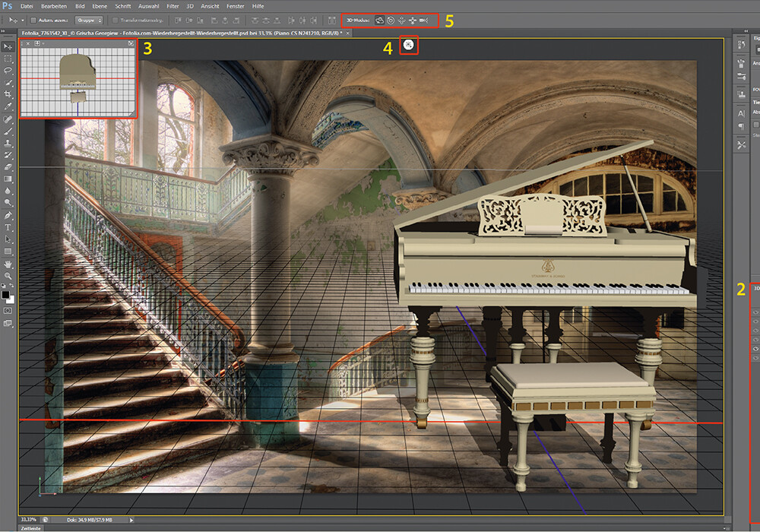Click the white background color swatch
760x532 pixels.
11,299
